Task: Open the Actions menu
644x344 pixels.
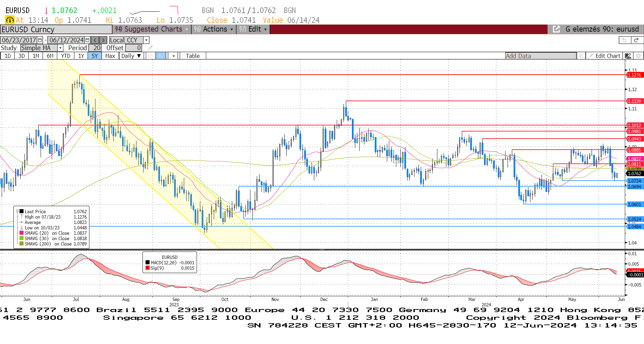Action: click(x=214, y=29)
